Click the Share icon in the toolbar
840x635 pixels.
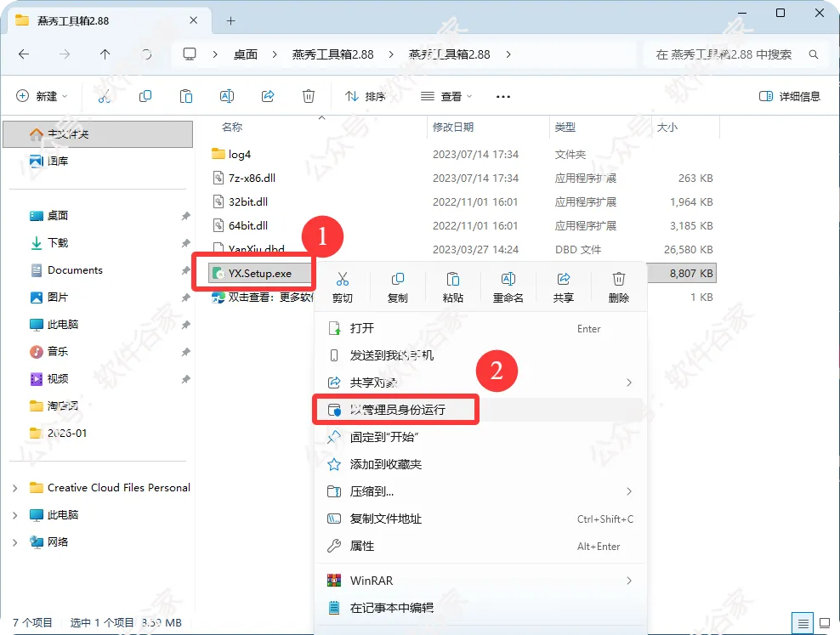(x=268, y=96)
